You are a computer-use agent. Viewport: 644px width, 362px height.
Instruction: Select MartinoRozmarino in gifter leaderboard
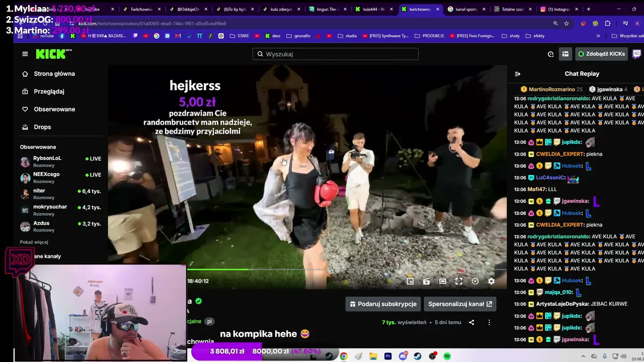(551, 89)
